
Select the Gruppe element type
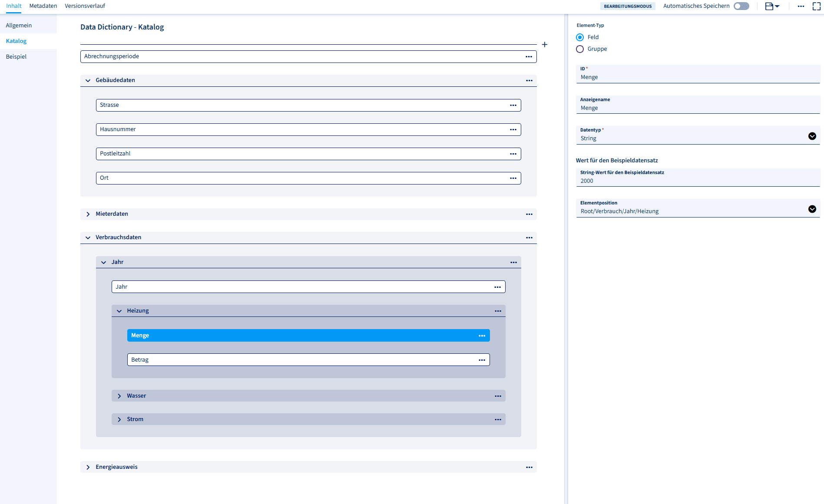[580, 49]
